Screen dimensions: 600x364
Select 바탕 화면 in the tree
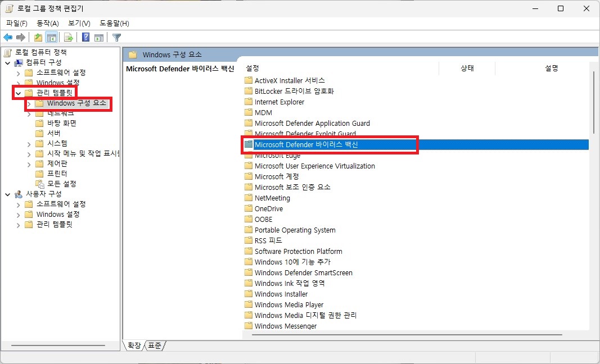point(62,123)
